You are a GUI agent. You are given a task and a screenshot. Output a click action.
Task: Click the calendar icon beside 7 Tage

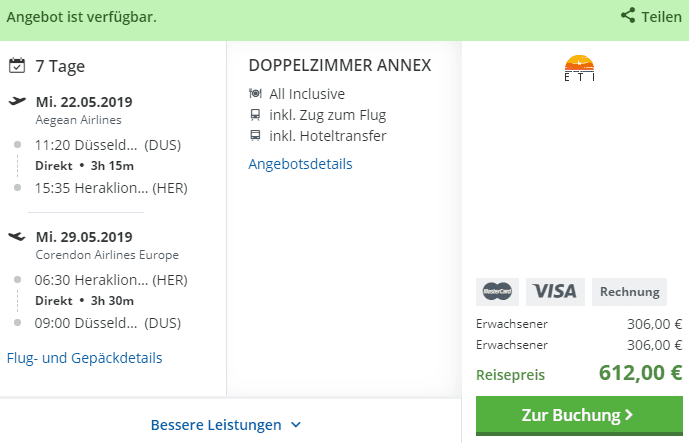point(16,67)
